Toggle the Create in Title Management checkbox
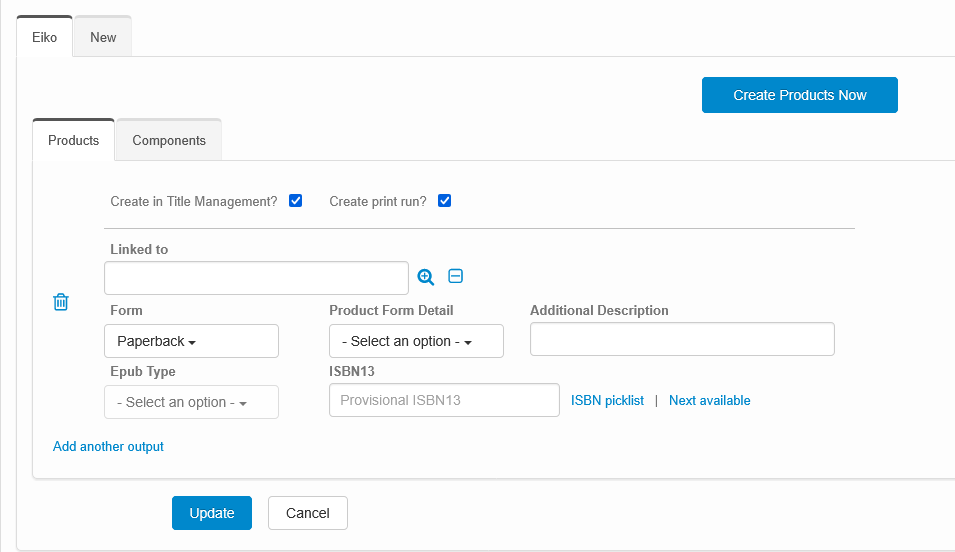The image size is (955, 552). point(295,201)
